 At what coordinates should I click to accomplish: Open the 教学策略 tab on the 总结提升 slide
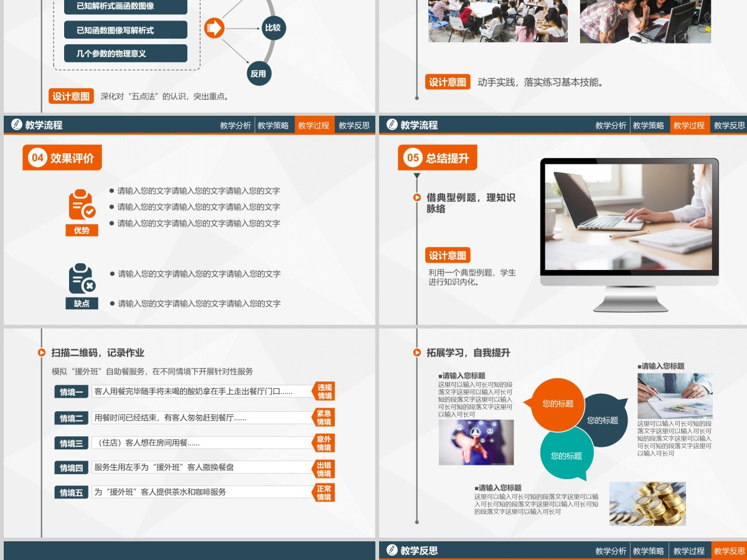tap(649, 125)
